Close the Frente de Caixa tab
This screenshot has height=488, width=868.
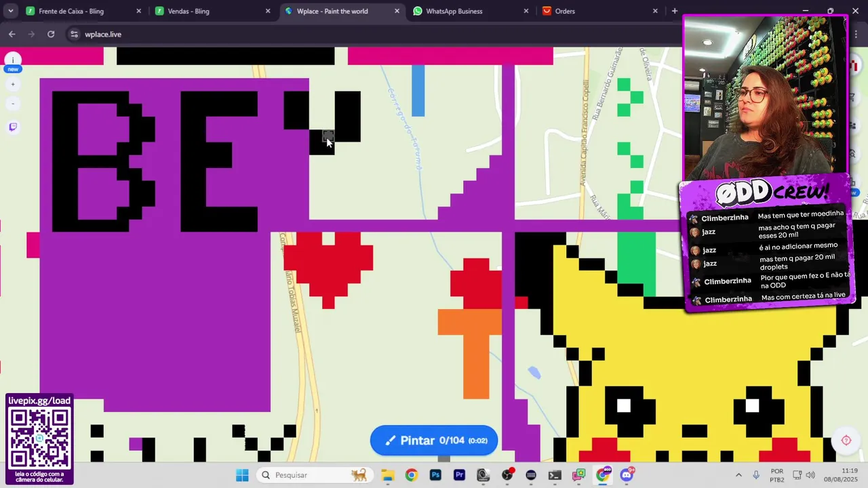[138, 11]
